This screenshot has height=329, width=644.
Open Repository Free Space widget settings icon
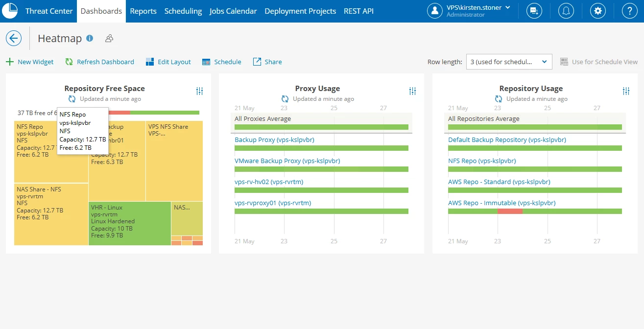tap(199, 91)
